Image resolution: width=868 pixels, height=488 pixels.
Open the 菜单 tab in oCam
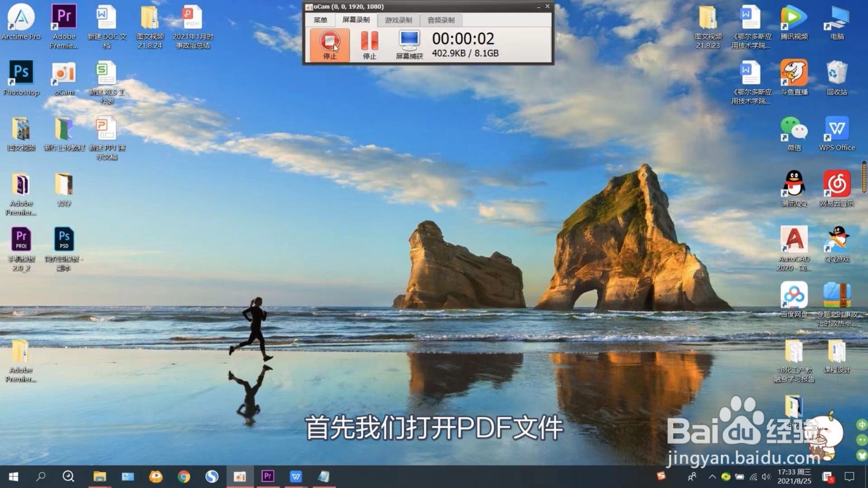(320, 20)
